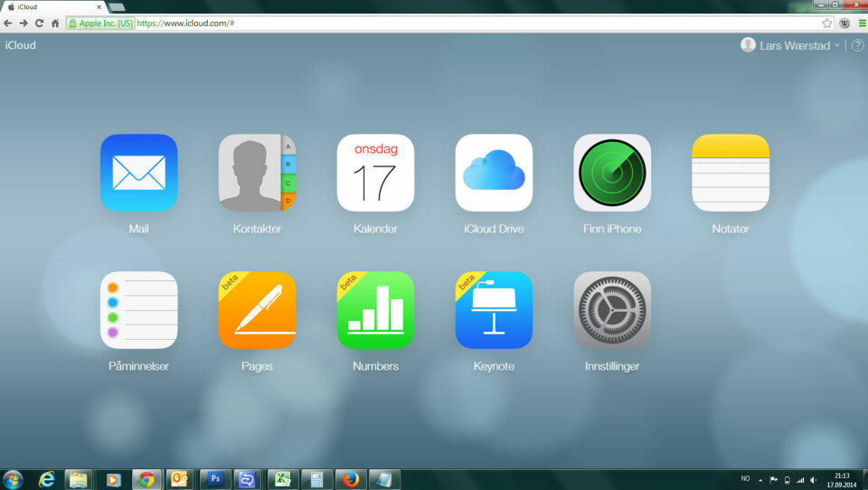Click the Apple Inc. [US] security badge
Image resolution: width=868 pixels, height=490 pixels.
pos(100,24)
